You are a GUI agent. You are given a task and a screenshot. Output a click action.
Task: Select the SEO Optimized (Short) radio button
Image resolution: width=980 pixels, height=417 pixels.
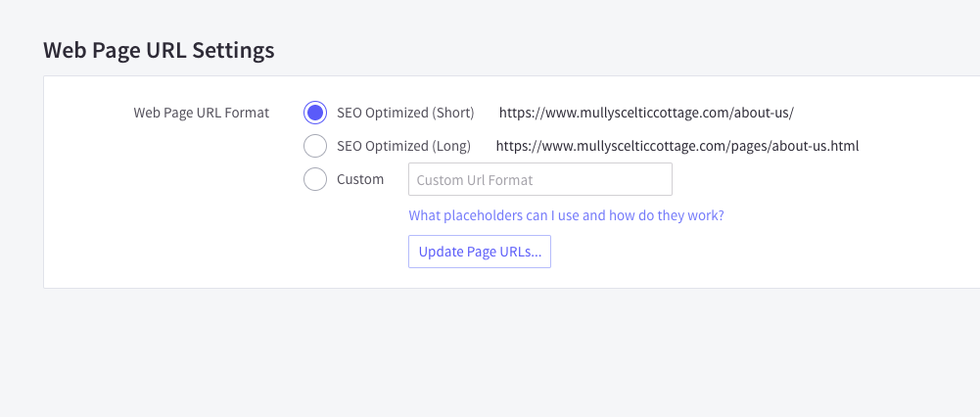[x=315, y=113]
